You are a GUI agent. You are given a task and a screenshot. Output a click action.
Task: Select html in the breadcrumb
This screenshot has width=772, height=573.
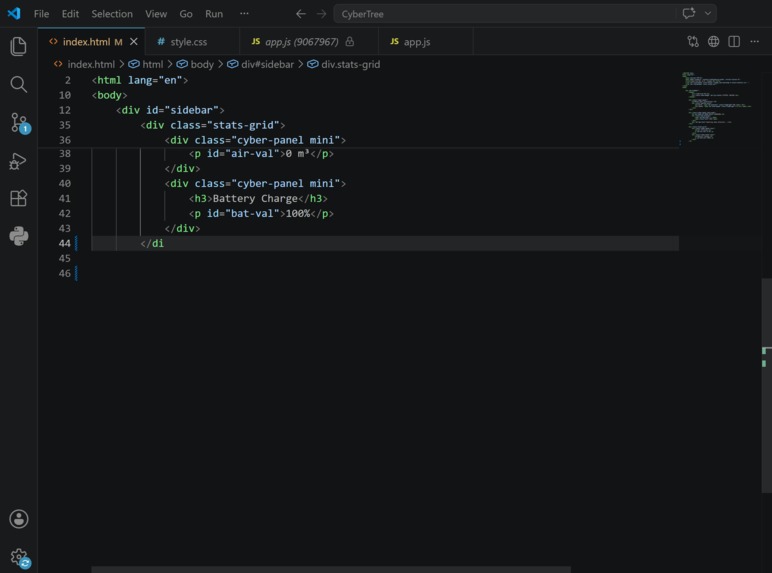click(x=146, y=64)
